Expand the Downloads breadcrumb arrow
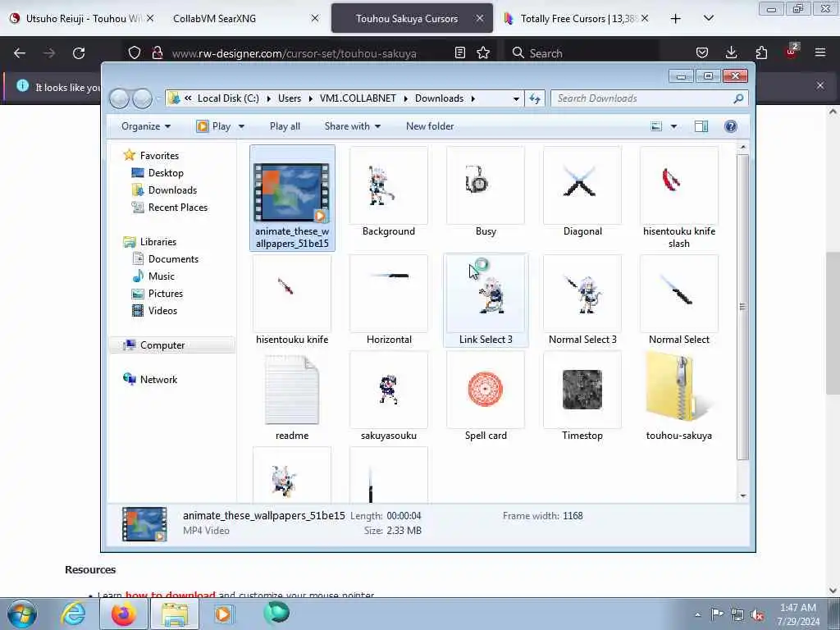The height and width of the screenshot is (630, 840). (473, 98)
